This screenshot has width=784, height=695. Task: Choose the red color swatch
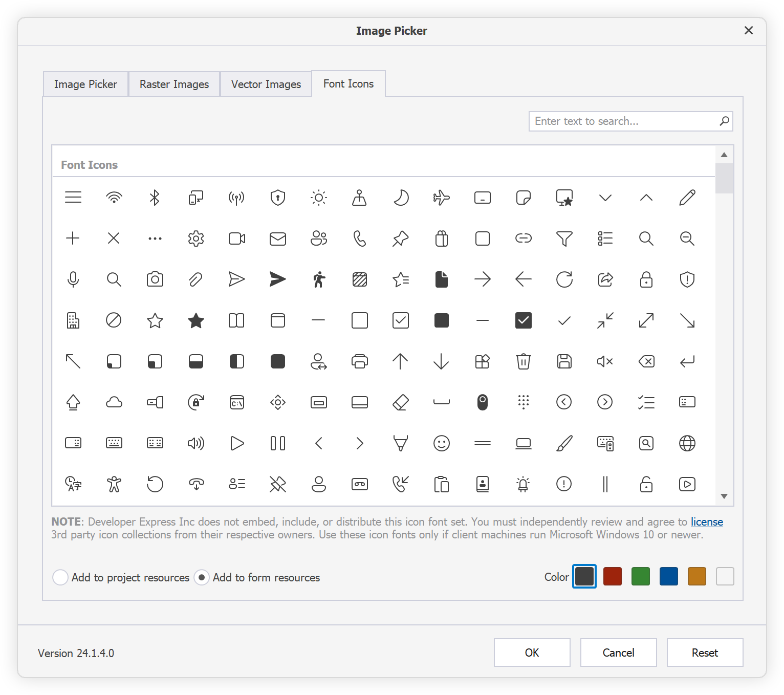click(612, 576)
